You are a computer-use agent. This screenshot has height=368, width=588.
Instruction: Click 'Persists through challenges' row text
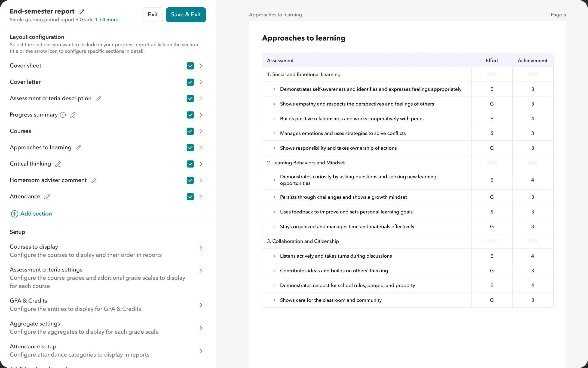(343, 197)
